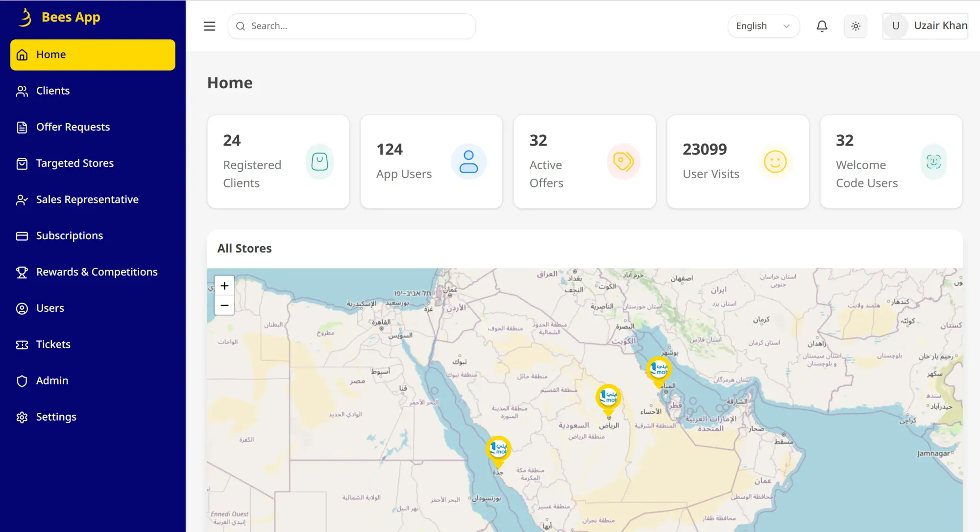Click the 24 Registered Clients count

pyautogui.click(x=232, y=141)
